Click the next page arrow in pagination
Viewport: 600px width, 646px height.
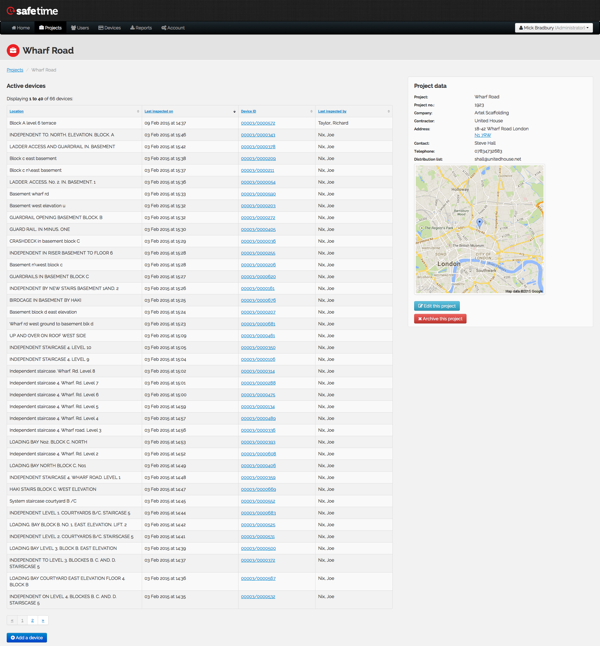pos(42,621)
